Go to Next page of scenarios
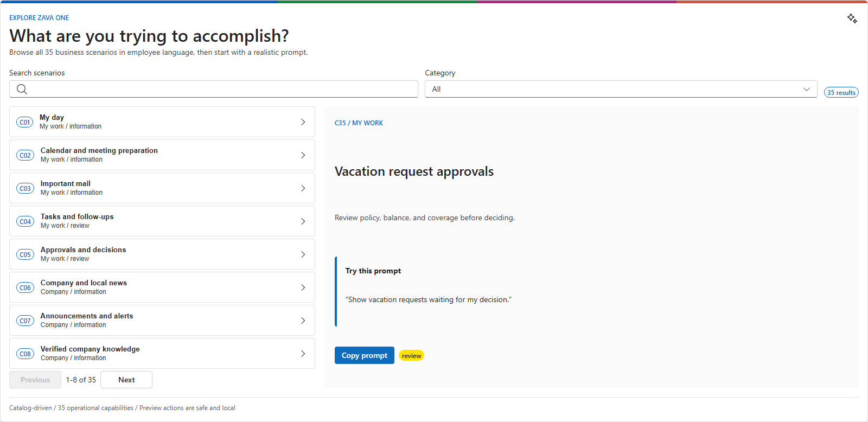868x422 pixels. 126,380
